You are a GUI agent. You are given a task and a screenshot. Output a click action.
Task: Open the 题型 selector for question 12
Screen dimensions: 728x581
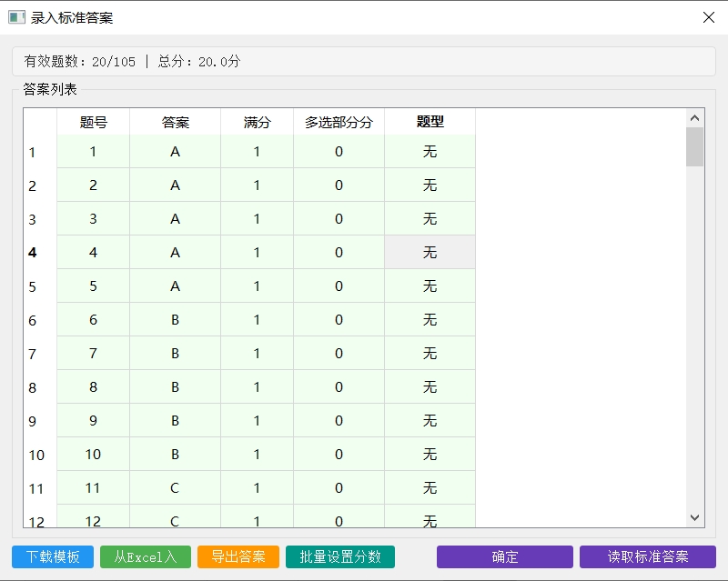click(430, 518)
